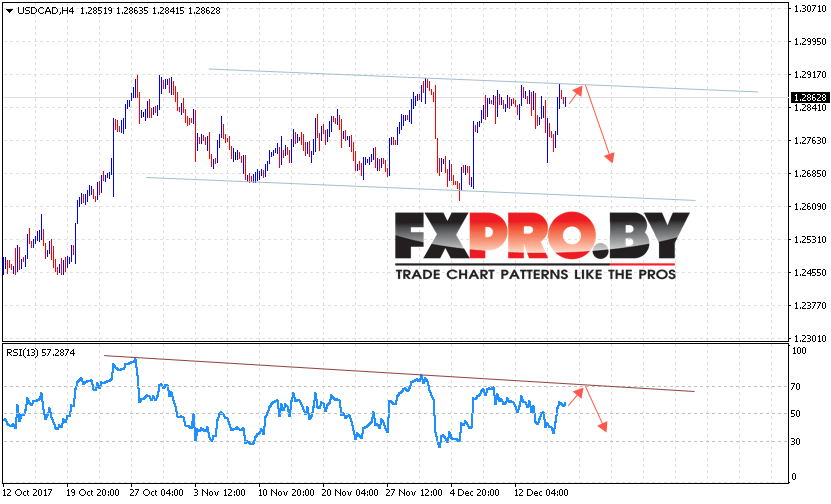The width and height of the screenshot is (831, 504).
Task: Click the 1.29170 price axis label
Action: [x=810, y=75]
